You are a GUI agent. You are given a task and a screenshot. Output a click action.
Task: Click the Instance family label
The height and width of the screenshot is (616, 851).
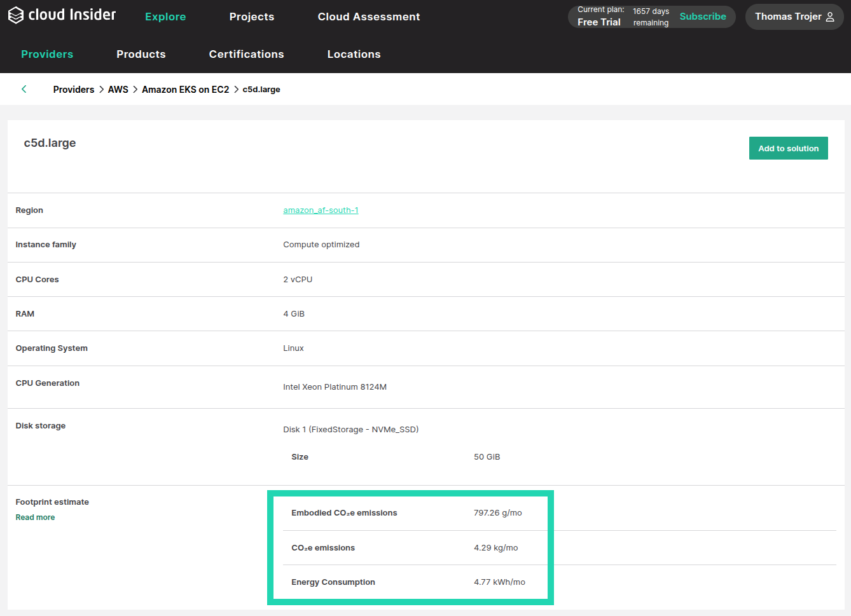click(46, 245)
